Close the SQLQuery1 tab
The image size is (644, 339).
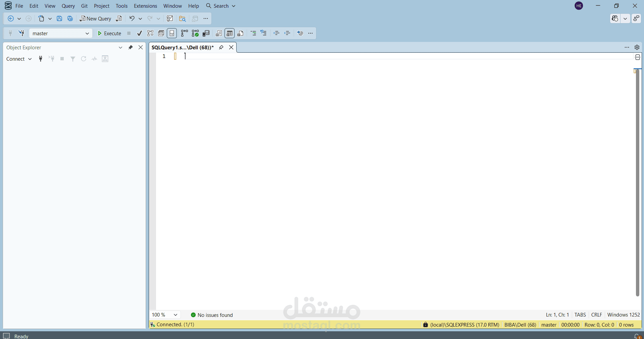click(231, 47)
